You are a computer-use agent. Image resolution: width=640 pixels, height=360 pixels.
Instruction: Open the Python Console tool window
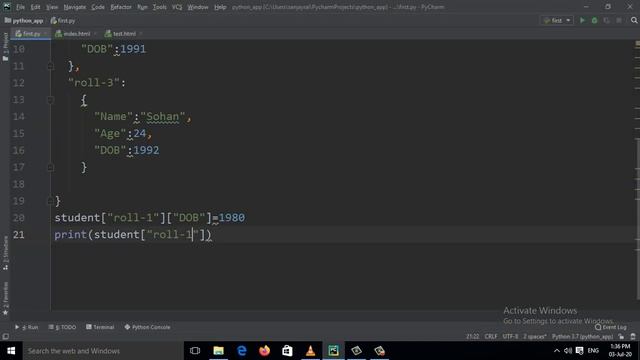point(147,327)
